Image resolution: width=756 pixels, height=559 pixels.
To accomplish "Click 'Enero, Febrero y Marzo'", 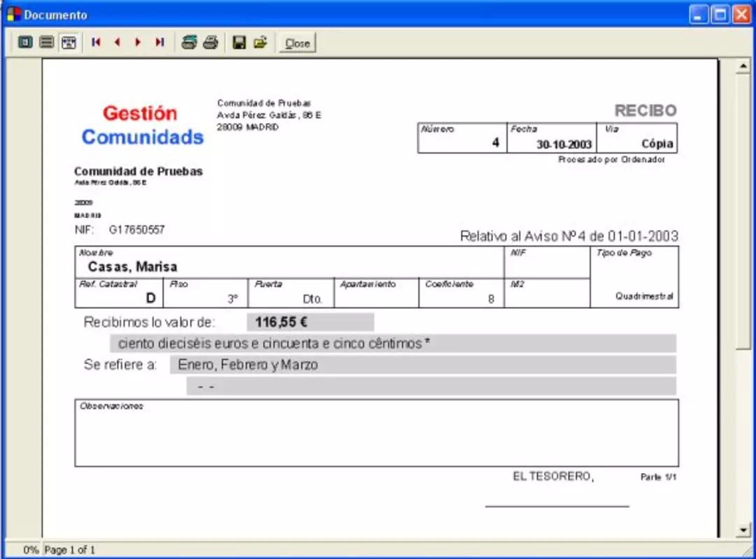I will coord(248,365).
